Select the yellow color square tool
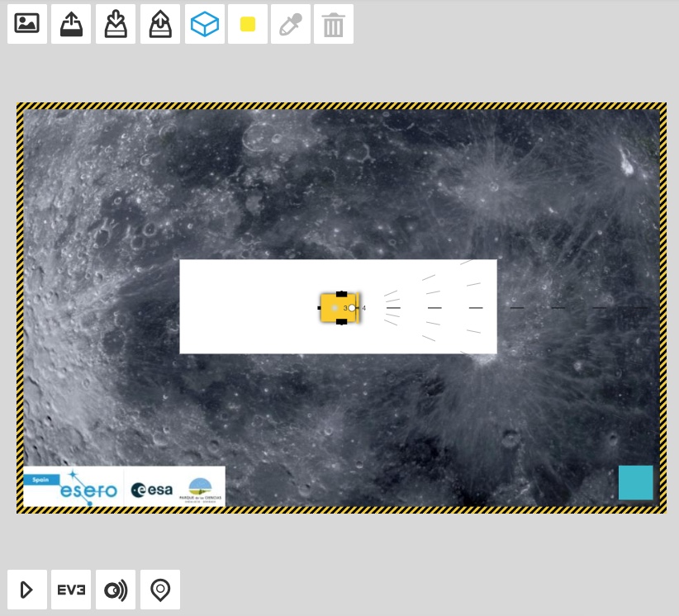Screen dimensions: 679x616 pos(248,24)
